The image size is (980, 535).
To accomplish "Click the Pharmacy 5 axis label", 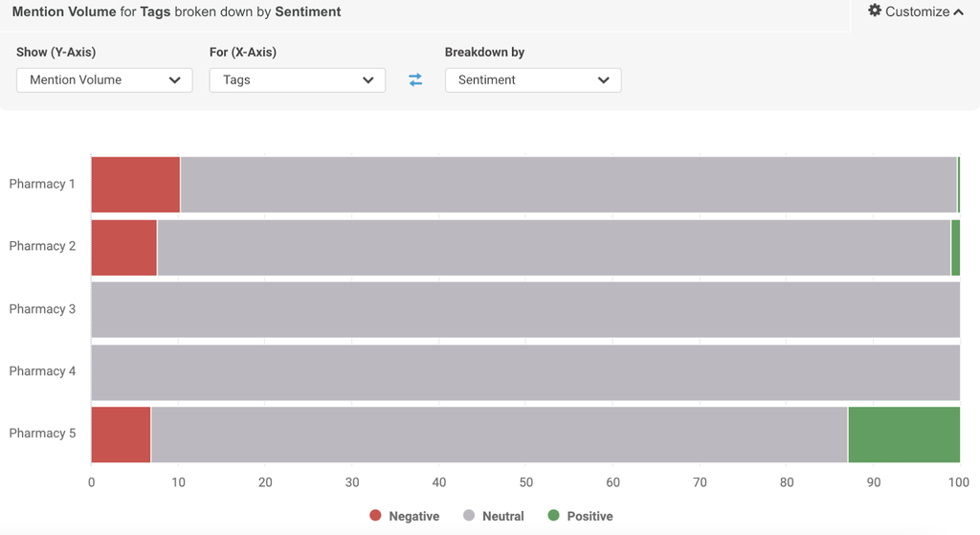I will coord(42,434).
